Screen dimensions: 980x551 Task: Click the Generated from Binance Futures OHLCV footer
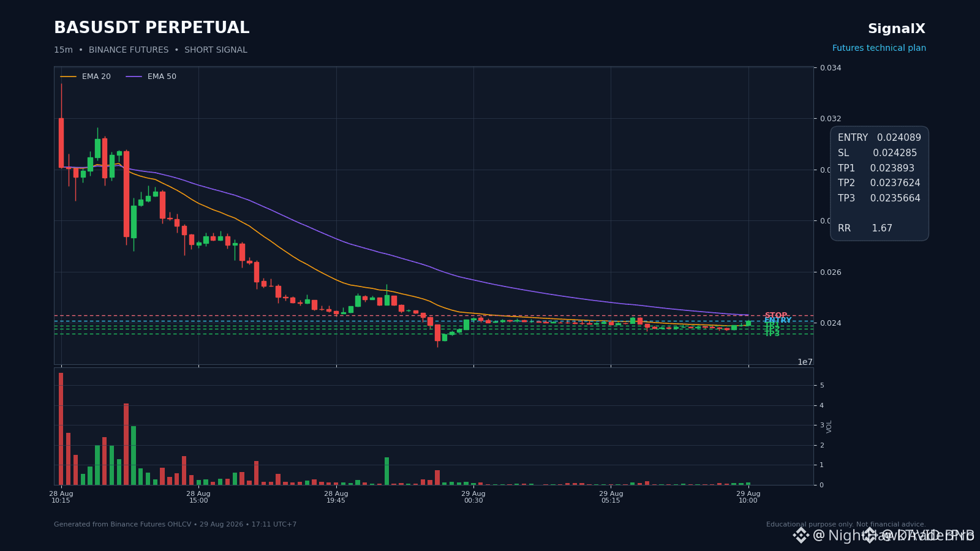click(175, 525)
